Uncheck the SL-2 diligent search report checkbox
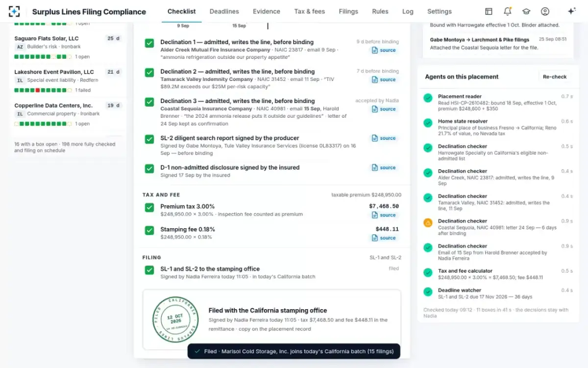Image resolution: width=588 pixels, height=368 pixels. coord(149,139)
